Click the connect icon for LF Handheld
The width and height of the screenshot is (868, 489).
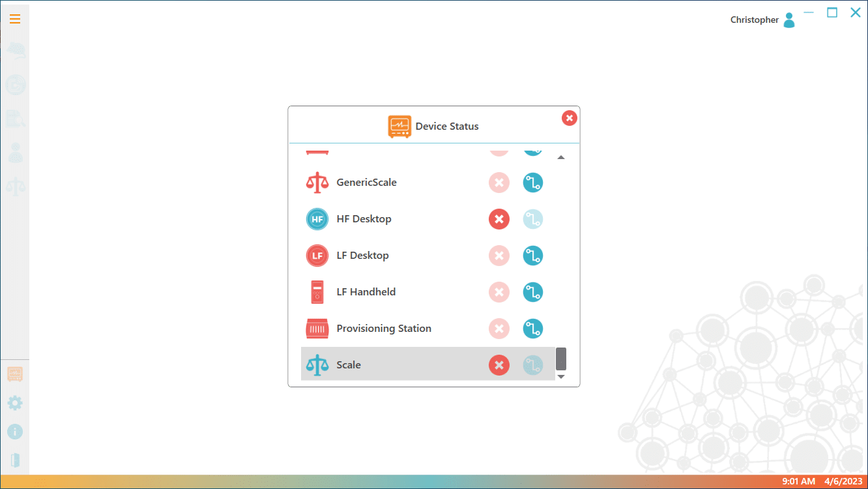(532, 292)
